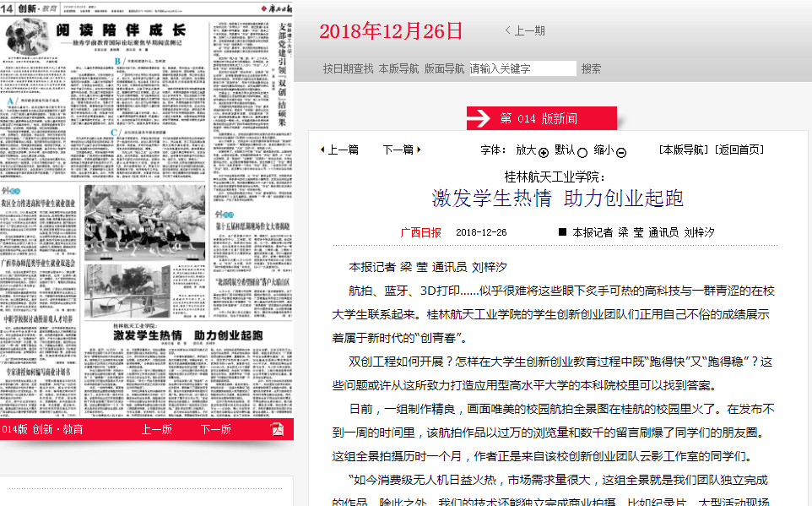812x506 pixels.
Task: Click the enlarge font (放大) plus icon
Action: click(544, 153)
